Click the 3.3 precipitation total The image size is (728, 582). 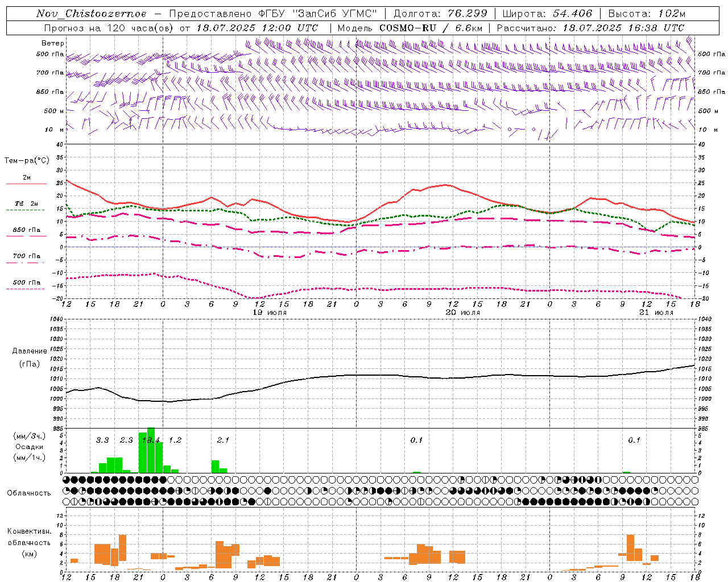(102, 440)
